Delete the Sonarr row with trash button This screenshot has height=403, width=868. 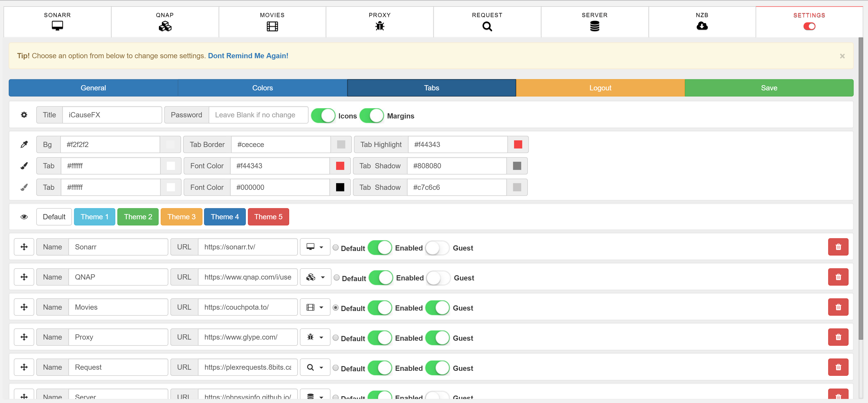(x=838, y=247)
